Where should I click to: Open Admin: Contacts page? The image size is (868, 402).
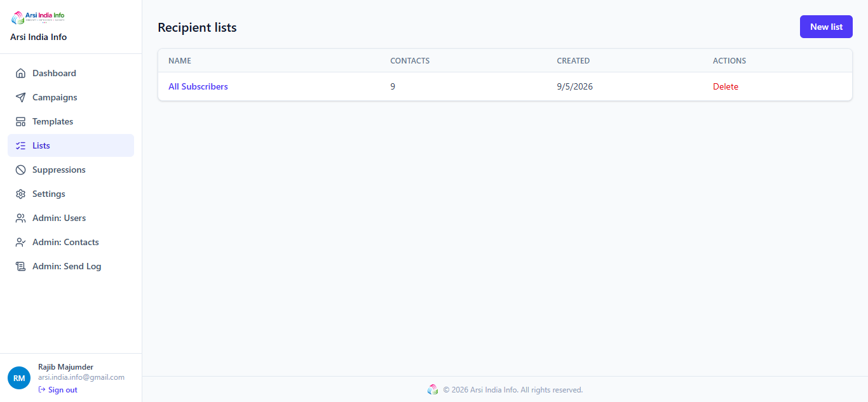71,242
